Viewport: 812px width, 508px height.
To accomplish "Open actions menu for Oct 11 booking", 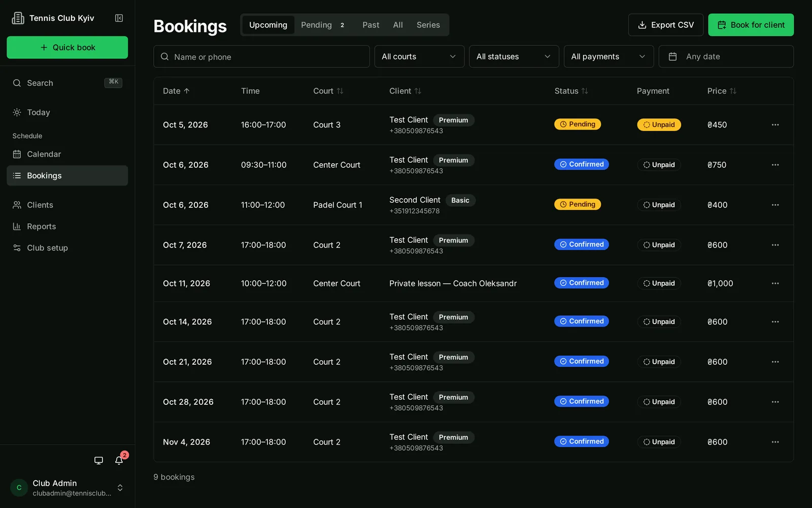I will (775, 283).
